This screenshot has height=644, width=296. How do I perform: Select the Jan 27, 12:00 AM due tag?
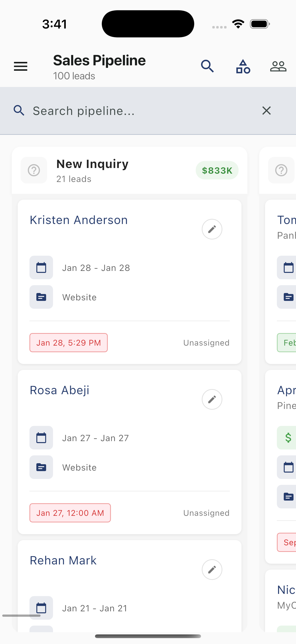point(70,513)
